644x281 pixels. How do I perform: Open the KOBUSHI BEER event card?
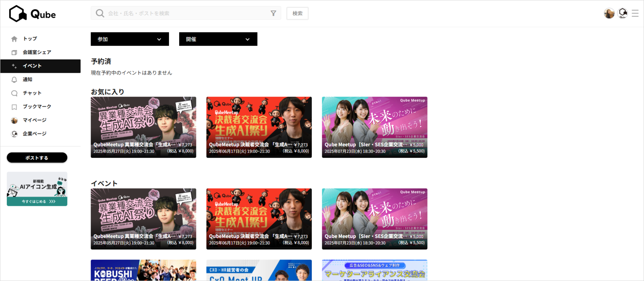point(143,270)
